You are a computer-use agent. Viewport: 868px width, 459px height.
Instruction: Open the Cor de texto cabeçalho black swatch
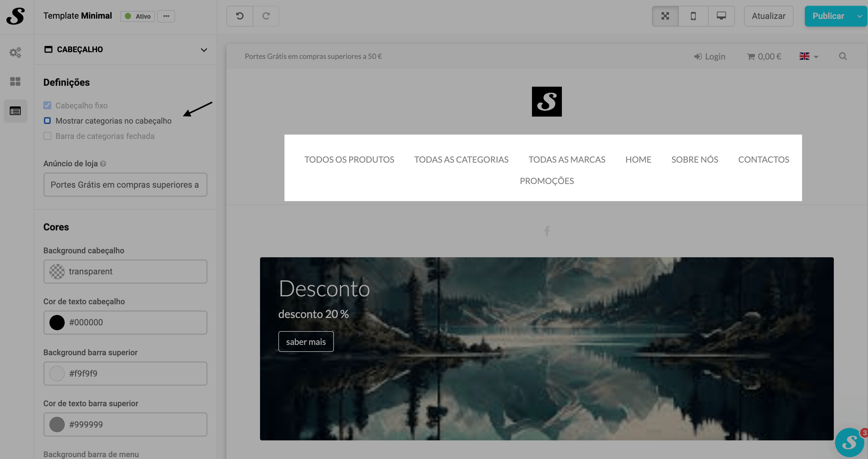click(57, 323)
